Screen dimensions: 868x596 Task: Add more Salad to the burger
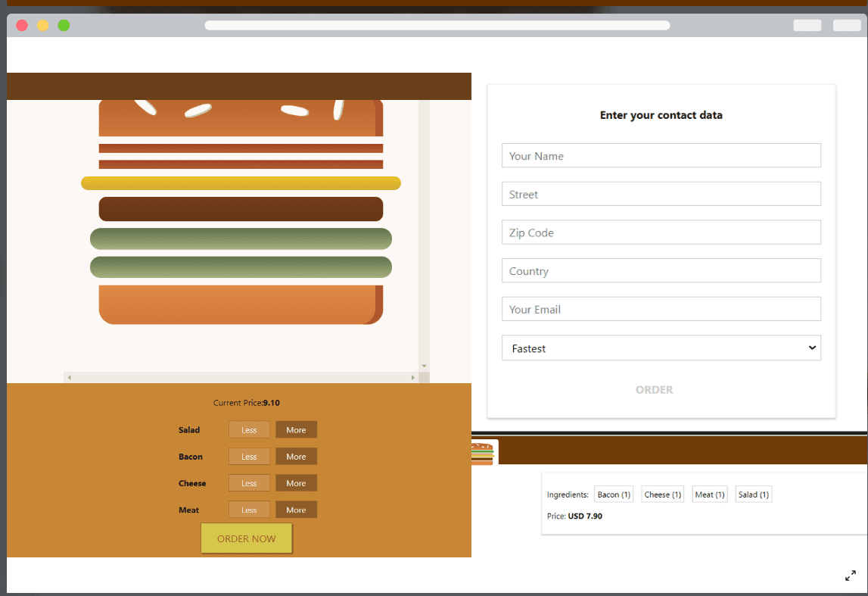[x=296, y=429]
